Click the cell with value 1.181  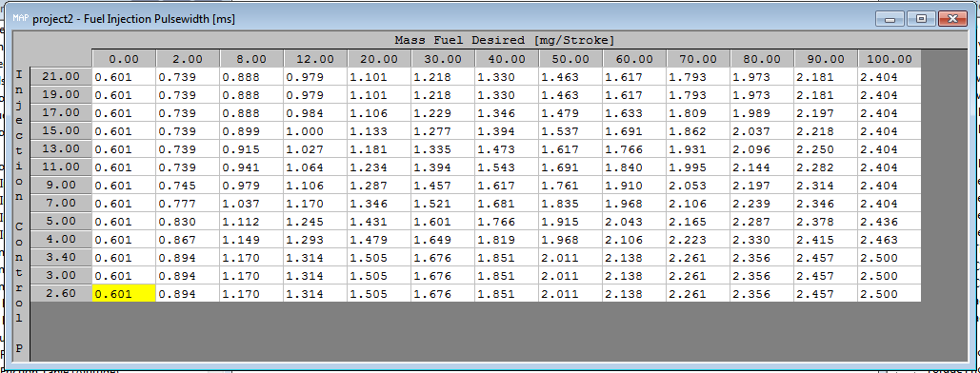(379, 149)
